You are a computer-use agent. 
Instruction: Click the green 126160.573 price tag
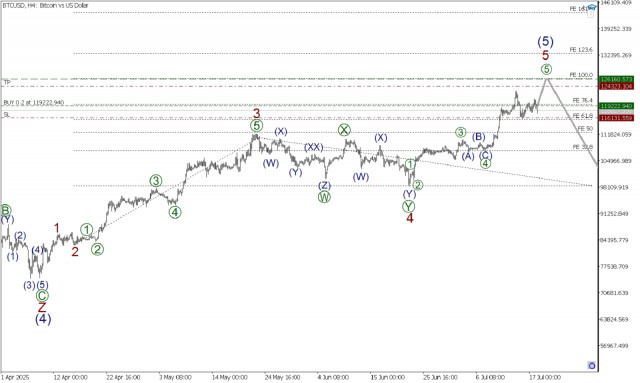(x=616, y=79)
